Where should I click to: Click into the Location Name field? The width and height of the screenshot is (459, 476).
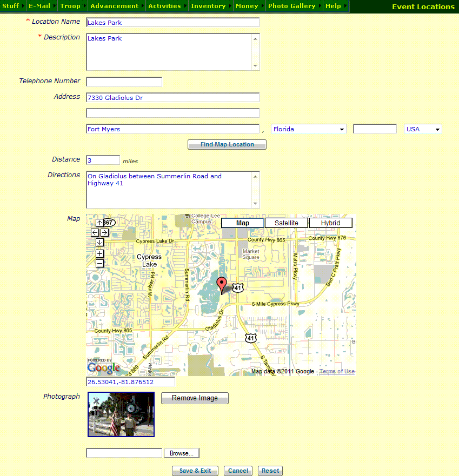pos(173,23)
